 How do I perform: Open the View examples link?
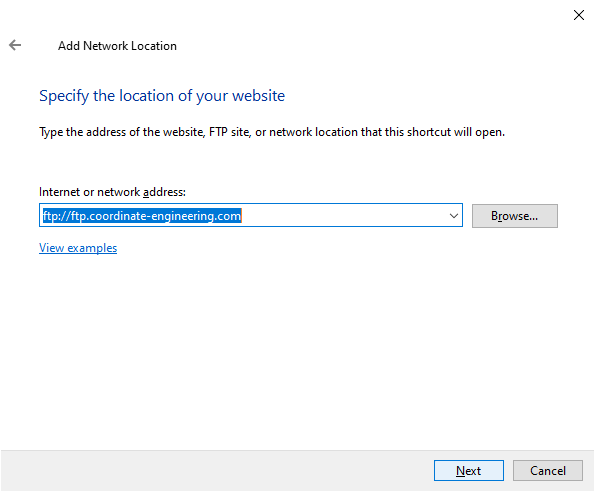pos(78,248)
